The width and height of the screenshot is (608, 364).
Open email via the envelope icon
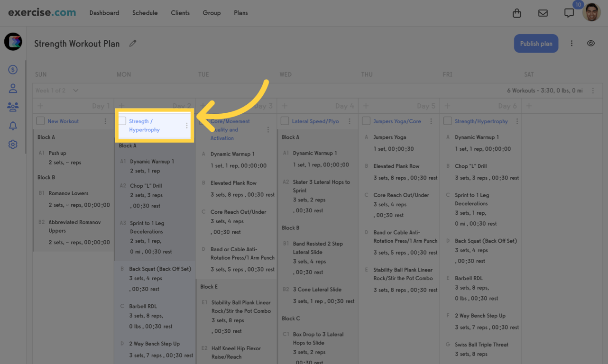543,13
